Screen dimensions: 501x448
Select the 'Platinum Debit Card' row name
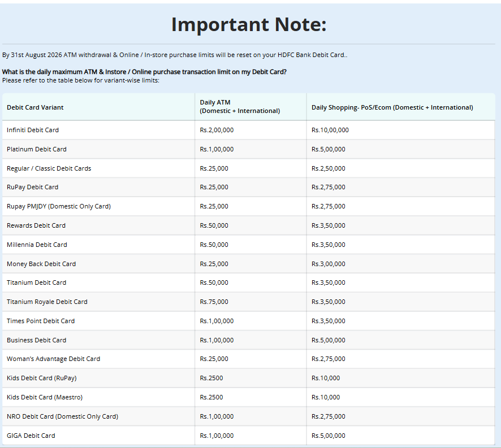pos(36,149)
